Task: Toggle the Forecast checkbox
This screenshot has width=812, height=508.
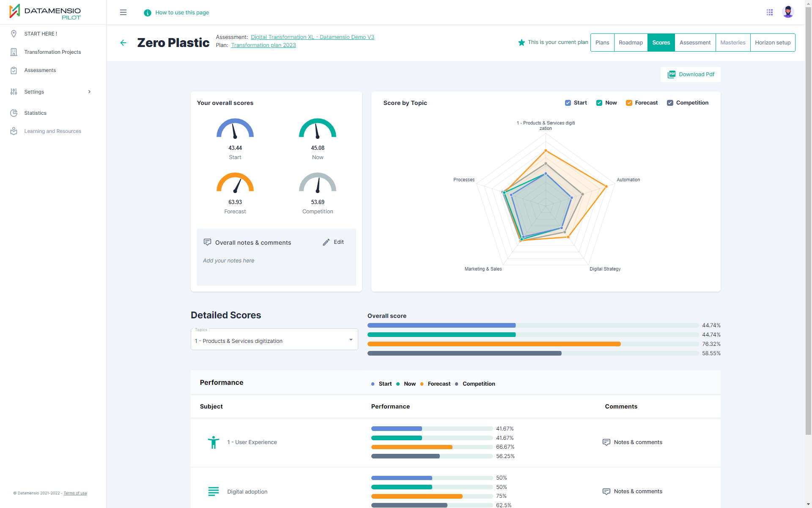Action: [x=629, y=103]
